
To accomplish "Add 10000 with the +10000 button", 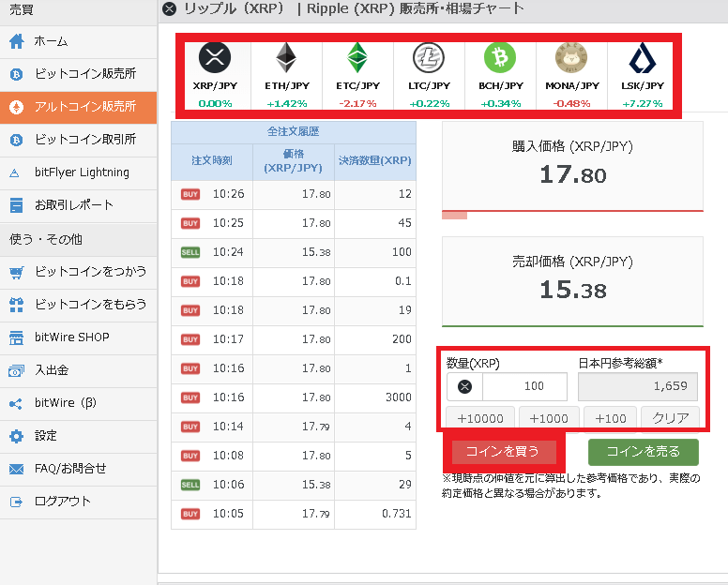I will [480, 418].
